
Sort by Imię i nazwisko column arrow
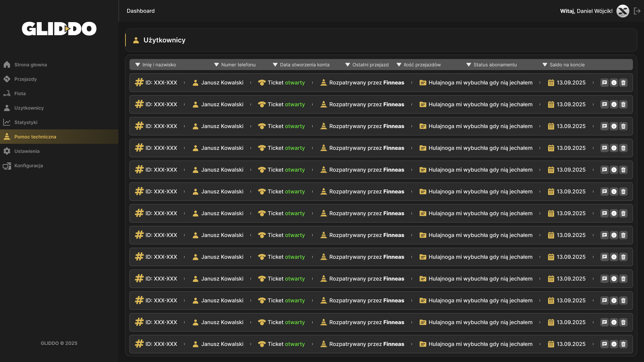[x=138, y=65]
